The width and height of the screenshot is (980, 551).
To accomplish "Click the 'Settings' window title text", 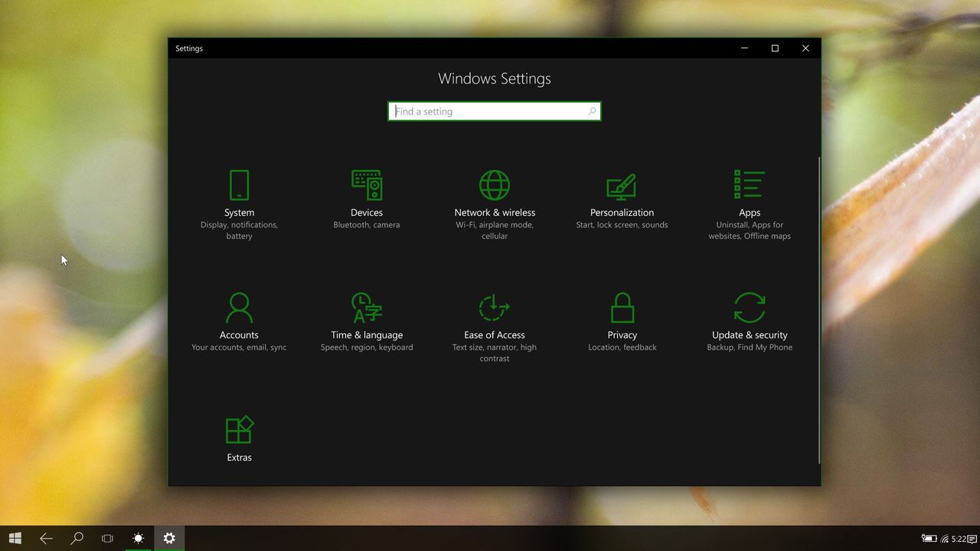I will tap(189, 48).
